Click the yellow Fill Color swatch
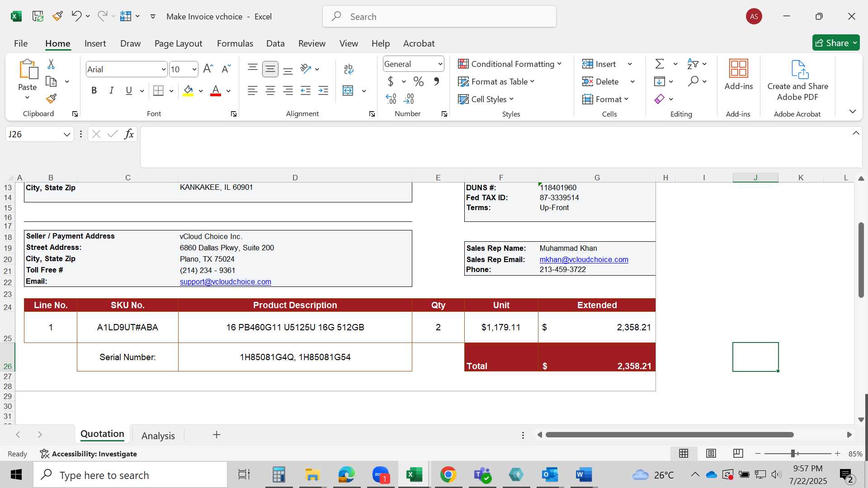 [x=188, y=91]
